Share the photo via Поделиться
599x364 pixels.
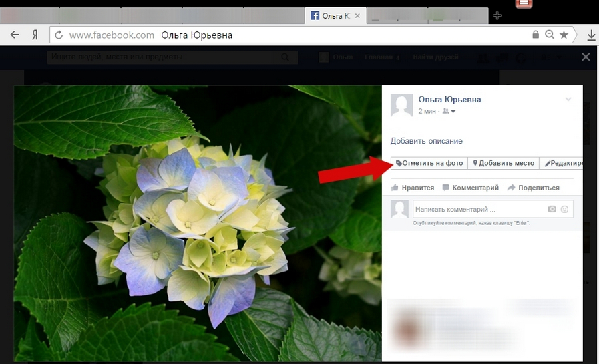[x=534, y=188]
